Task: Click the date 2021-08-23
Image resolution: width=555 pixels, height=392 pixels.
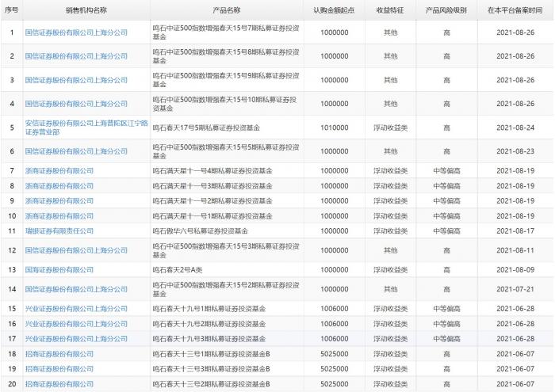Action: point(515,151)
